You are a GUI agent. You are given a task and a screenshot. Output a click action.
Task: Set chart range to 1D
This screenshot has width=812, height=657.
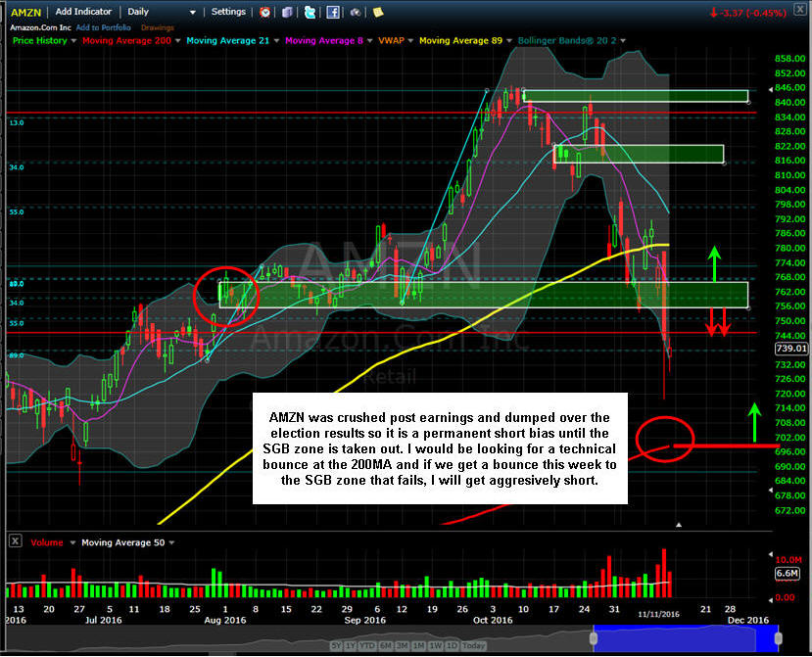coord(453,645)
